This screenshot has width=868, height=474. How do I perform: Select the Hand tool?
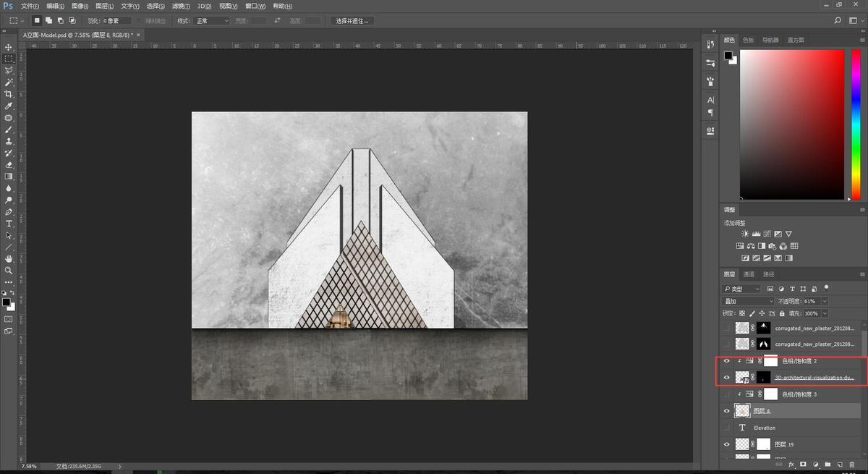tap(9, 258)
